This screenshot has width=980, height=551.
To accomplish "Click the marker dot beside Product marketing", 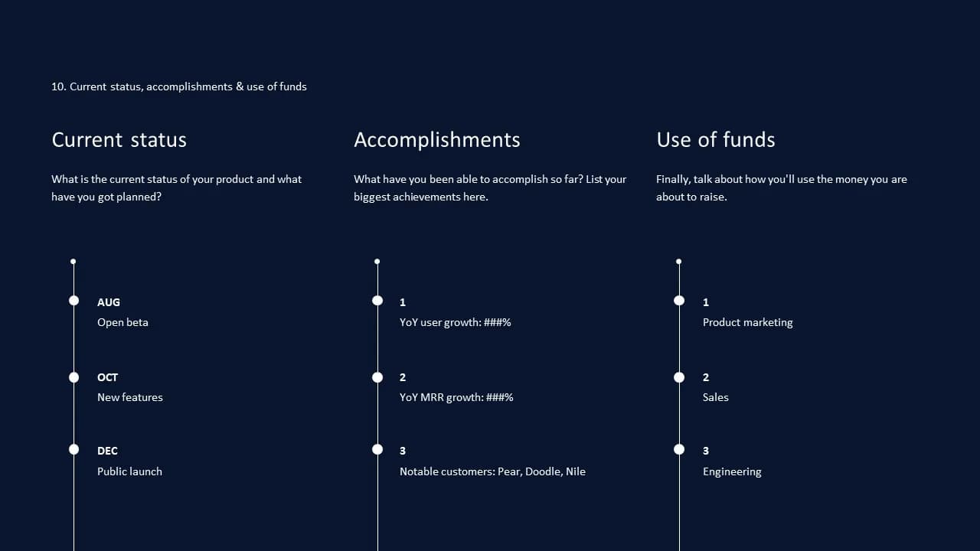I will coord(679,301).
